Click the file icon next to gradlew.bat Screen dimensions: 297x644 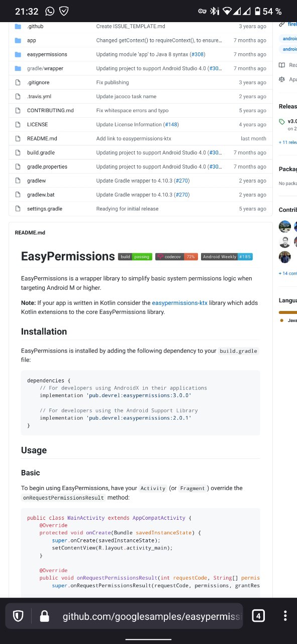tap(18, 195)
